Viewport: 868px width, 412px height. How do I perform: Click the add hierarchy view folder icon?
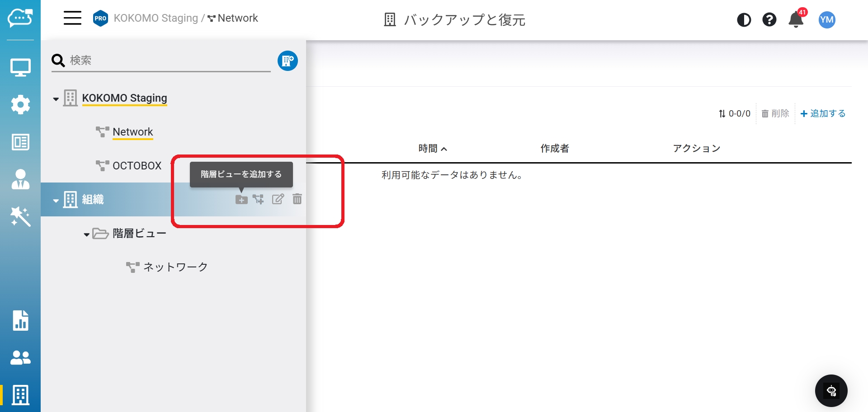(x=241, y=199)
